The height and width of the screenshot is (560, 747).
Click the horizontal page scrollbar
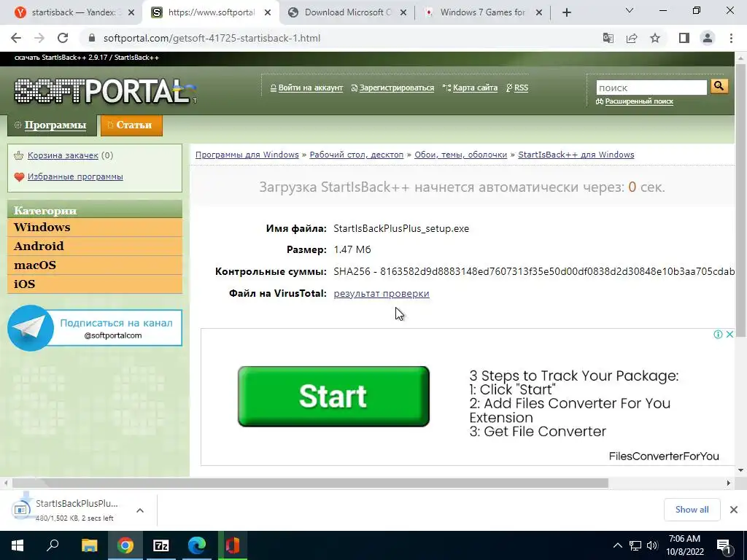click(x=309, y=483)
